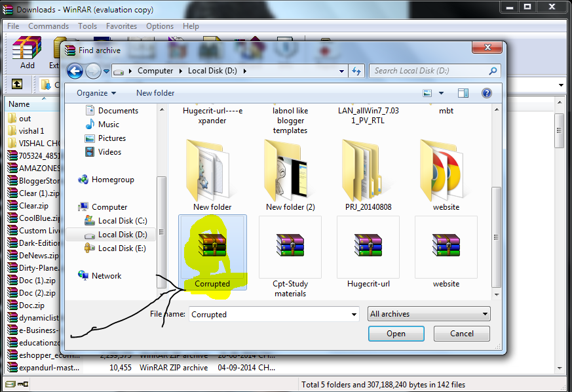This screenshot has height=392, width=572.
Task: Expand the File name combo box
Action: pos(354,313)
